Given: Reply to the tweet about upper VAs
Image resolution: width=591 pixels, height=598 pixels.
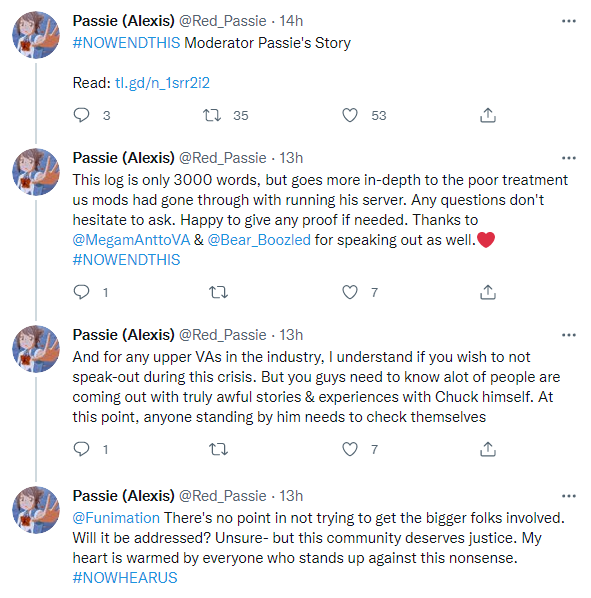Looking at the screenshot, I should pyautogui.click(x=81, y=449).
